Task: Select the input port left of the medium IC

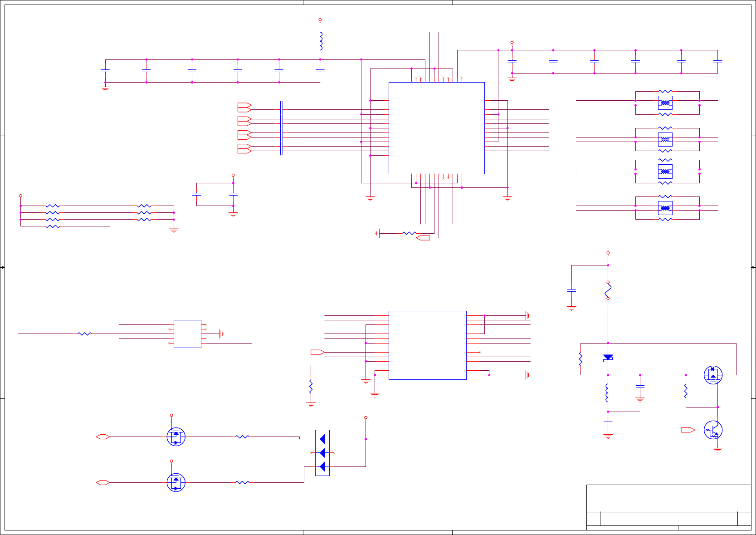Action: tap(317, 352)
